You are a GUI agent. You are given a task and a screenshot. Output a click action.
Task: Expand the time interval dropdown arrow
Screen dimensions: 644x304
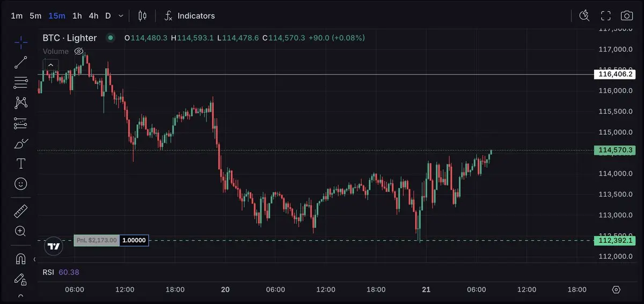121,16
